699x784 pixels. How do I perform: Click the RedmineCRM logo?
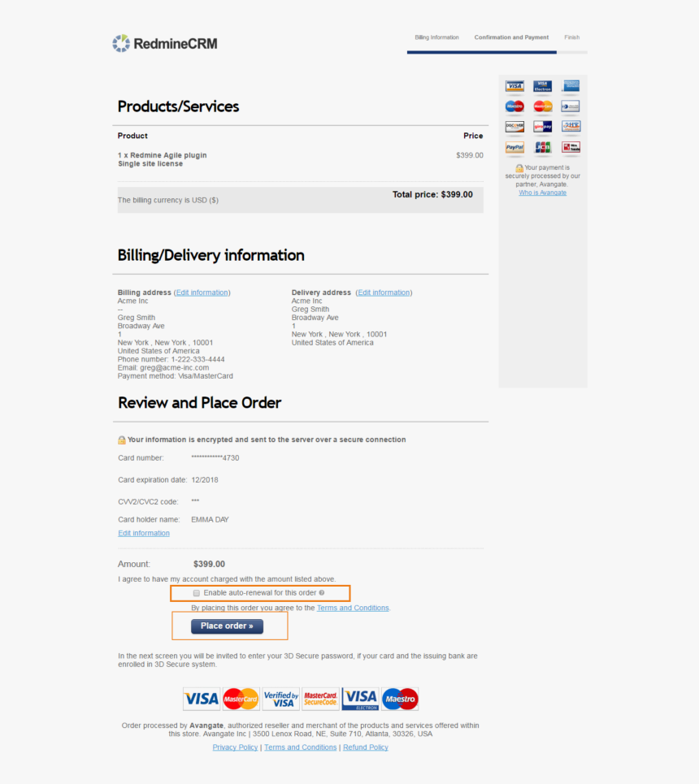point(165,44)
